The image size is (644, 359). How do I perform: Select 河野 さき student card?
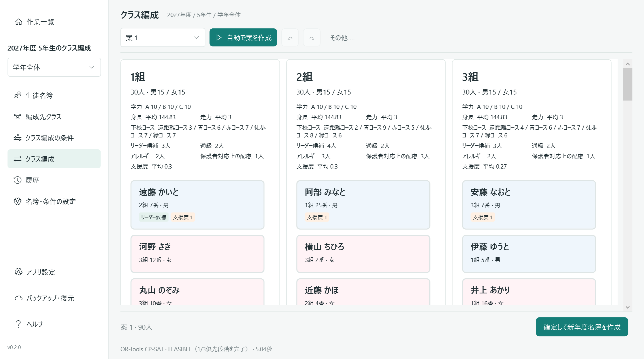coord(197,254)
